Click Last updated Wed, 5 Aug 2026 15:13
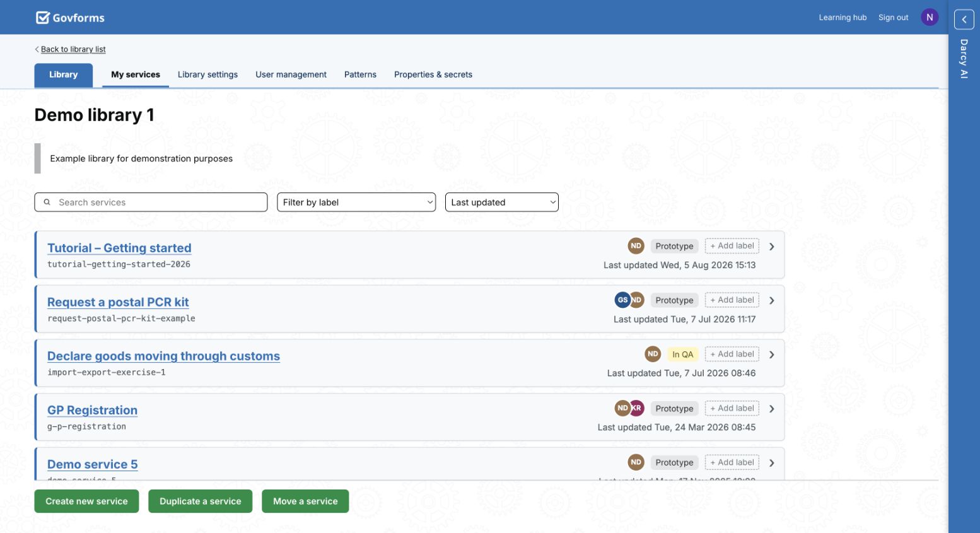Screen dimensions: 980x533 point(679,265)
